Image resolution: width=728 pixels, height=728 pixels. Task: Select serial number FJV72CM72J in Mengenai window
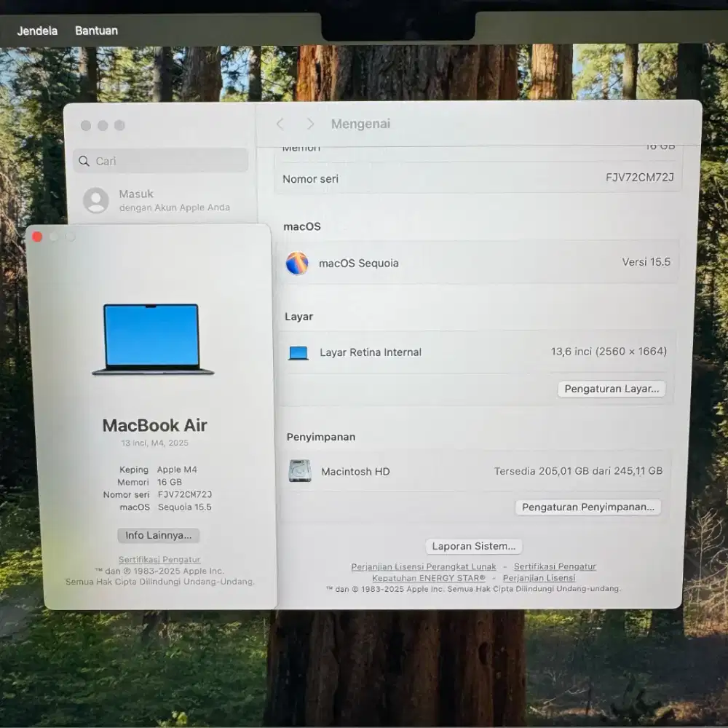point(639,178)
